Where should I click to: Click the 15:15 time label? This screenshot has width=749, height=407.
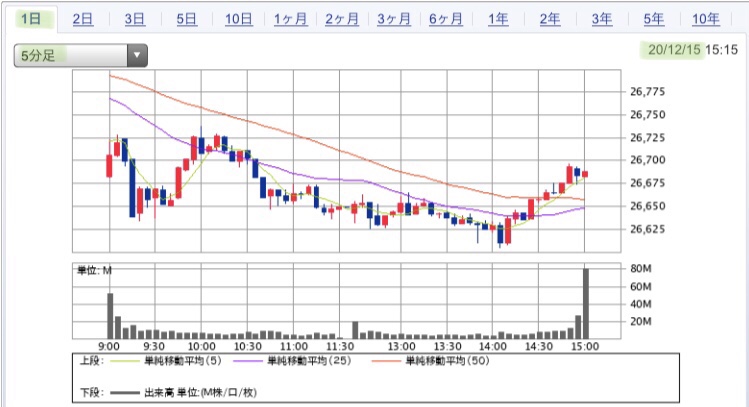point(721,50)
